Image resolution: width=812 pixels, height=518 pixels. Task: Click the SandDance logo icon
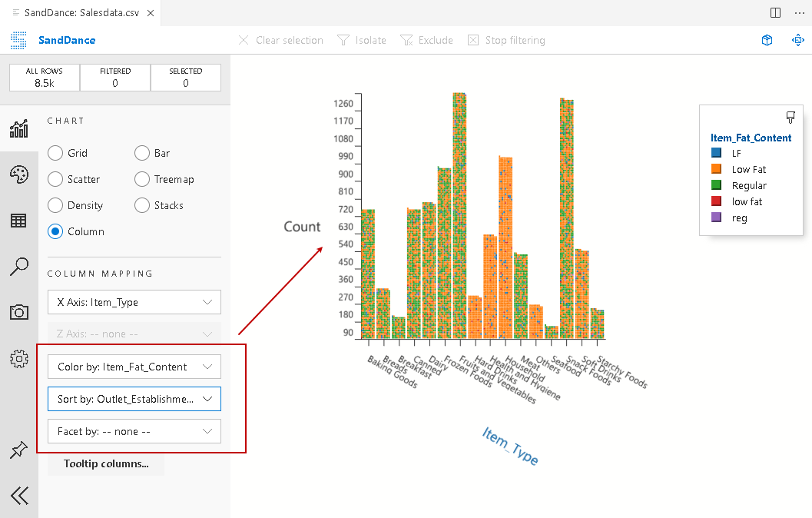coord(18,40)
